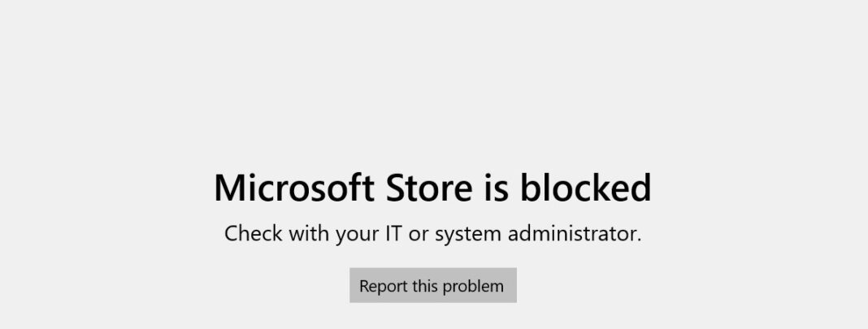Click the word your in the subtitle
868x329 pixels.
pos(354,235)
